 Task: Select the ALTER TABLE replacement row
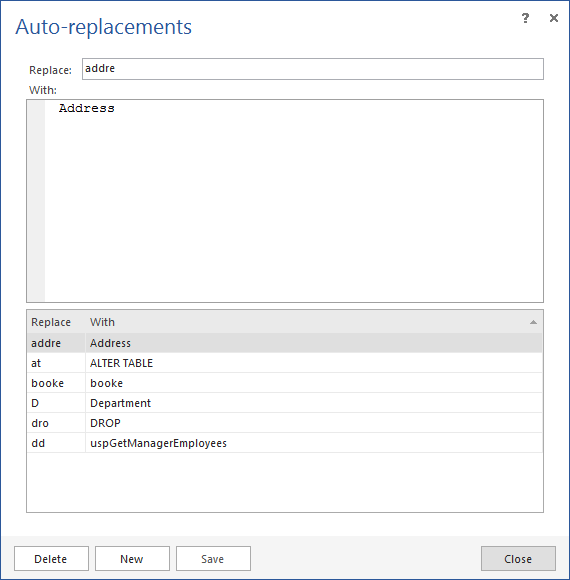tap(284, 363)
